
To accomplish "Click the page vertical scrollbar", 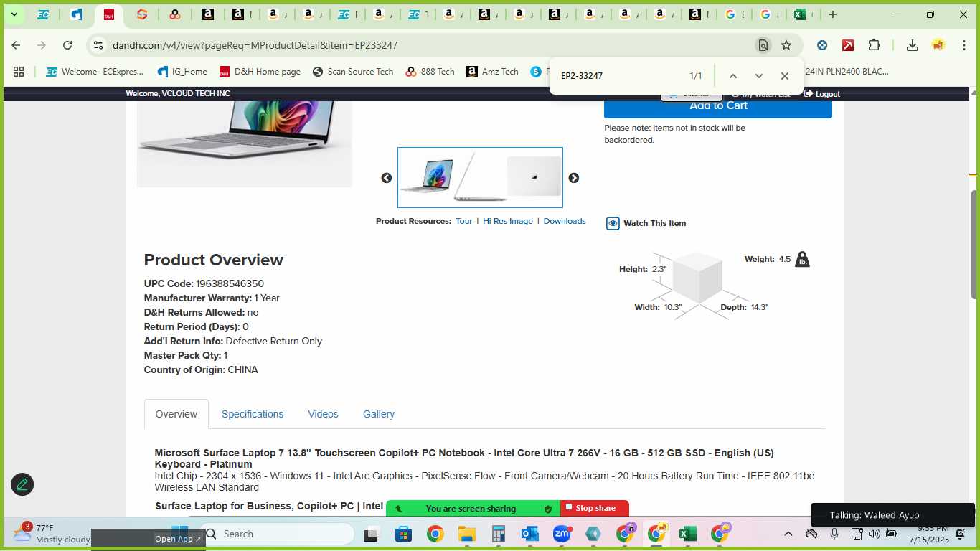I will pyautogui.click(x=974, y=244).
